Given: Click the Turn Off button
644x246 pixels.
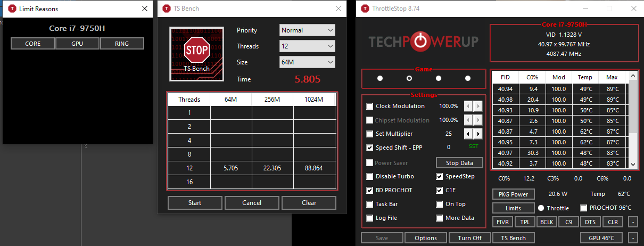Looking at the screenshot, I should click(x=470, y=238).
